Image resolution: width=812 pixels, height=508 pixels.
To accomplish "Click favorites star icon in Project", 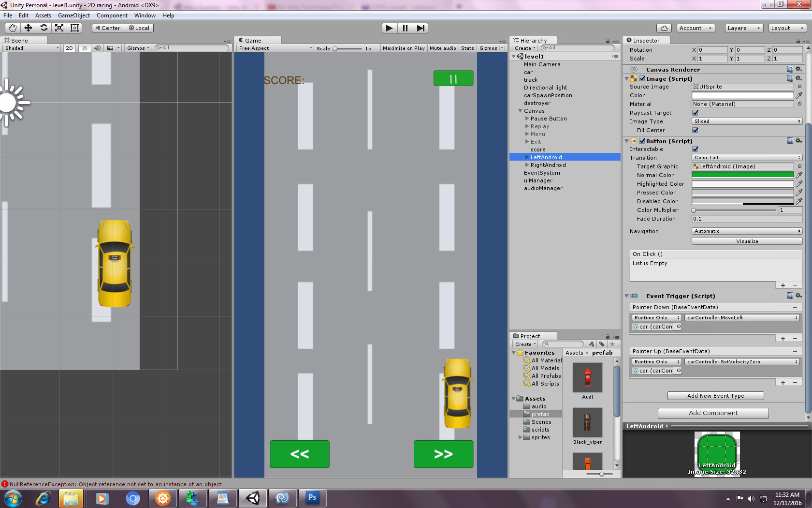I will 612,344.
